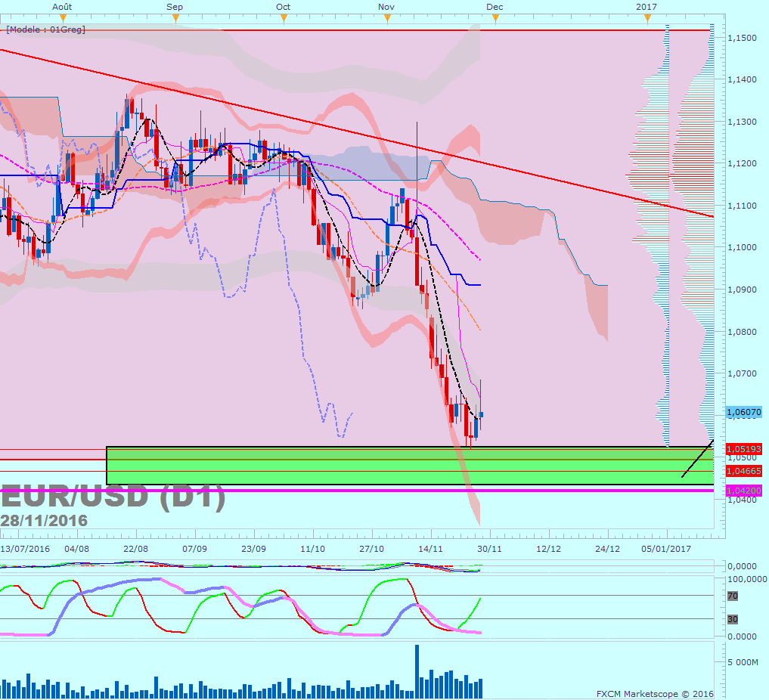Image resolution: width=769 pixels, height=700 pixels.
Task: Click the 5 000M volume scale label
Action: click(x=743, y=662)
